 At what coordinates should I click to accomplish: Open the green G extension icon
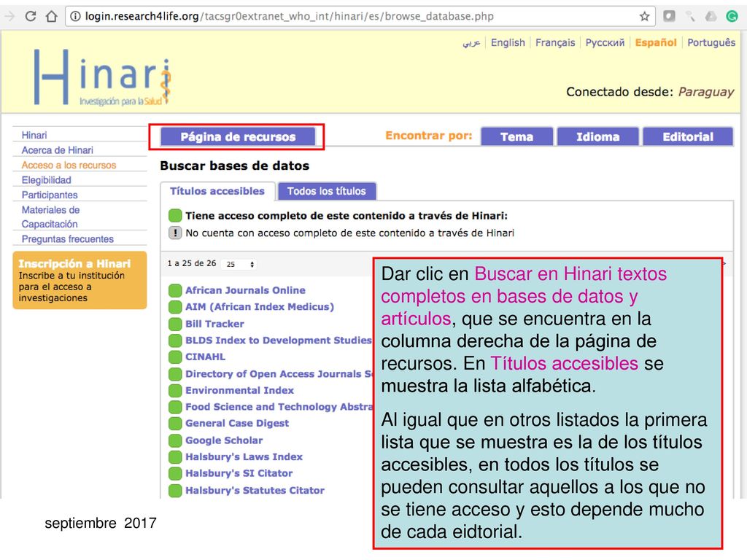732,16
